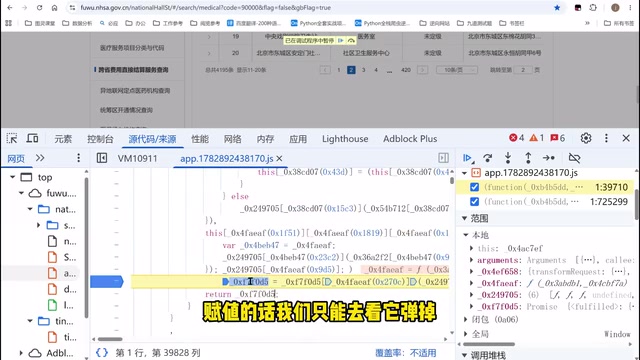
Task: Step over next function call
Action: coord(487,158)
